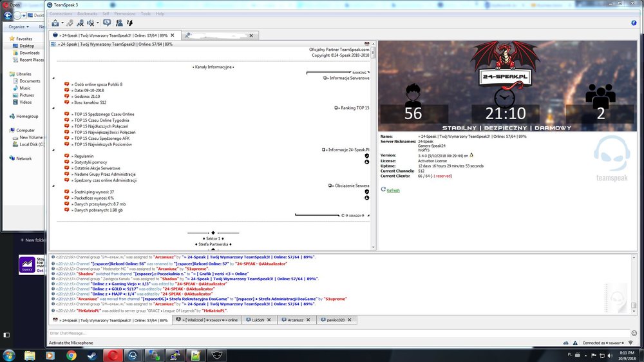Click the warning triangle icon in status bar
Image resolution: width=644 pixels, height=362 pixels.
[575, 343]
